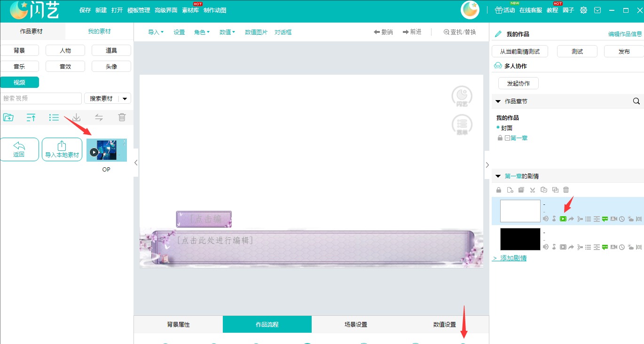Click the clock timer icon on first plot
The height and width of the screenshot is (344, 644).
tap(621, 219)
